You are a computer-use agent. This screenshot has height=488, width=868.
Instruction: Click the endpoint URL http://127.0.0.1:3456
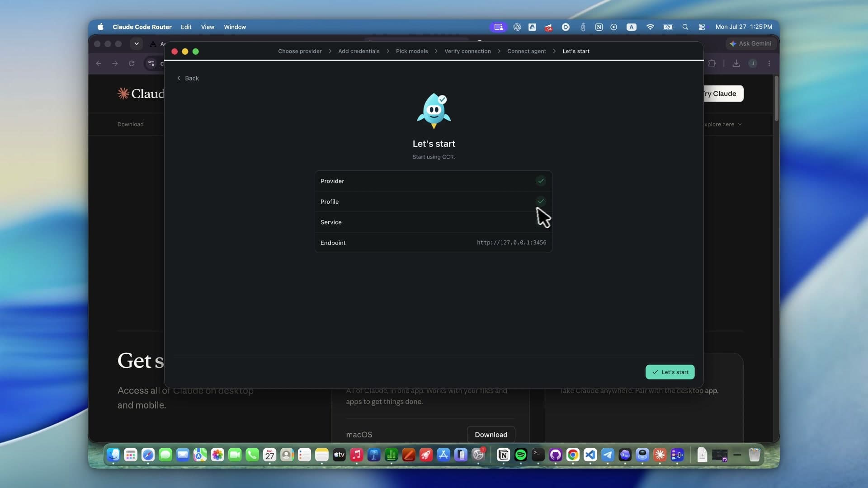click(511, 243)
